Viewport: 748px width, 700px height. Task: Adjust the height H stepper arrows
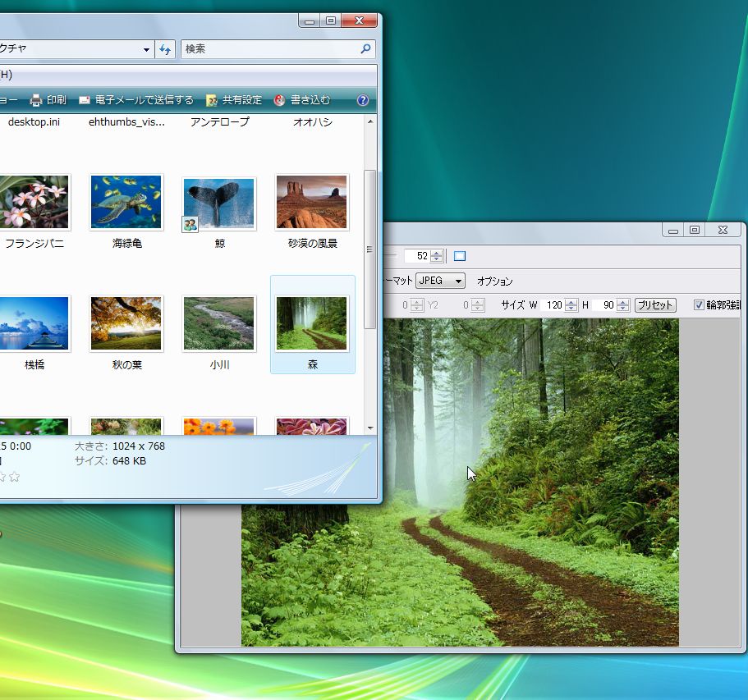(622, 305)
